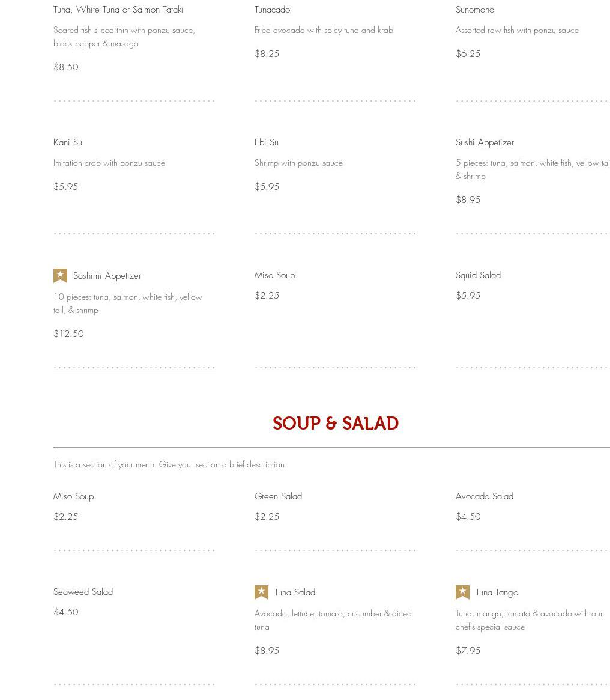The width and height of the screenshot is (610, 700).
Task: Select the $6.25 Sunomono price
Action: 468,54
